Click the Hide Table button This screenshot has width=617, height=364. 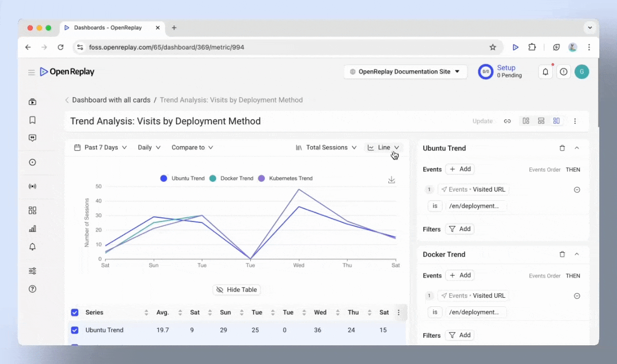(237, 290)
